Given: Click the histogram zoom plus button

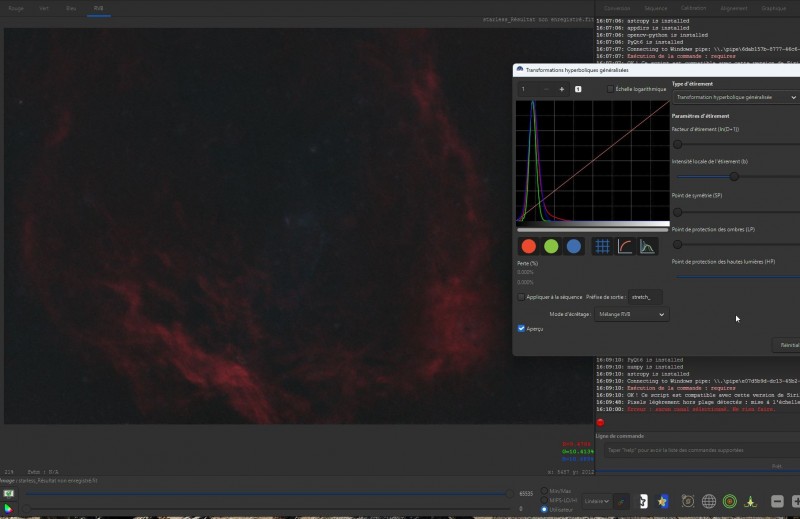Looking at the screenshot, I should point(562,89).
